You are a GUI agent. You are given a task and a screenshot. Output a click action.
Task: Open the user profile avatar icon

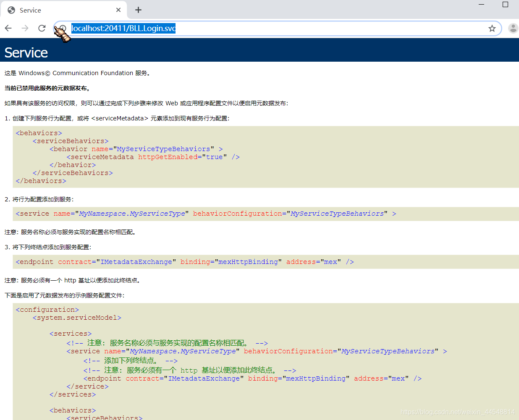pyautogui.click(x=513, y=28)
